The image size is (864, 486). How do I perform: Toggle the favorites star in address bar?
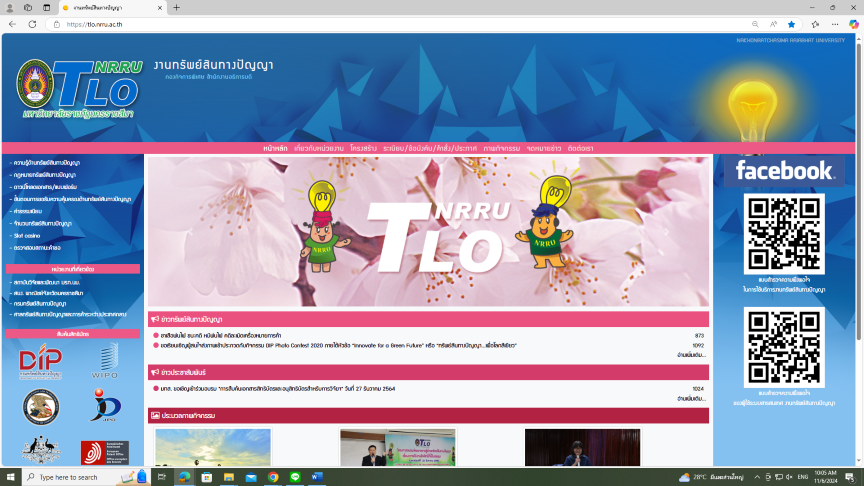tap(791, 24)
